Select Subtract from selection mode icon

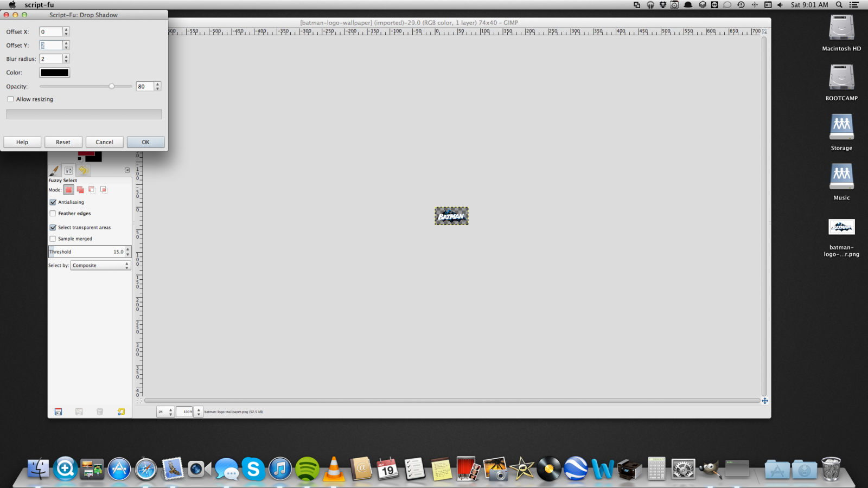coord(92,190)
